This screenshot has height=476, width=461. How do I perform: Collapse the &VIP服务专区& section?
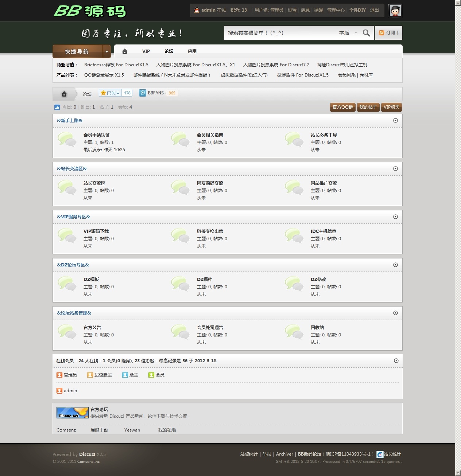(395, 217)
